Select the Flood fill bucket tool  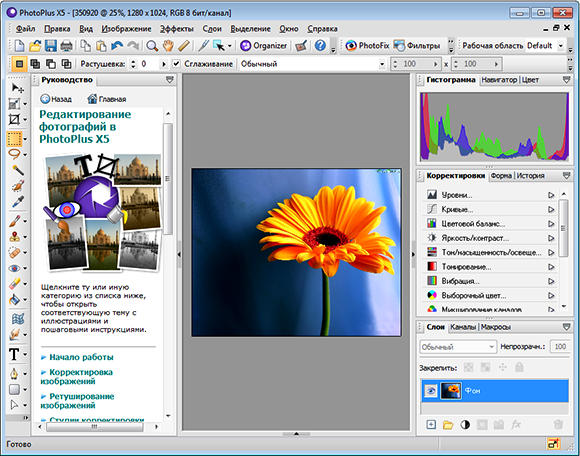point(14,299)
